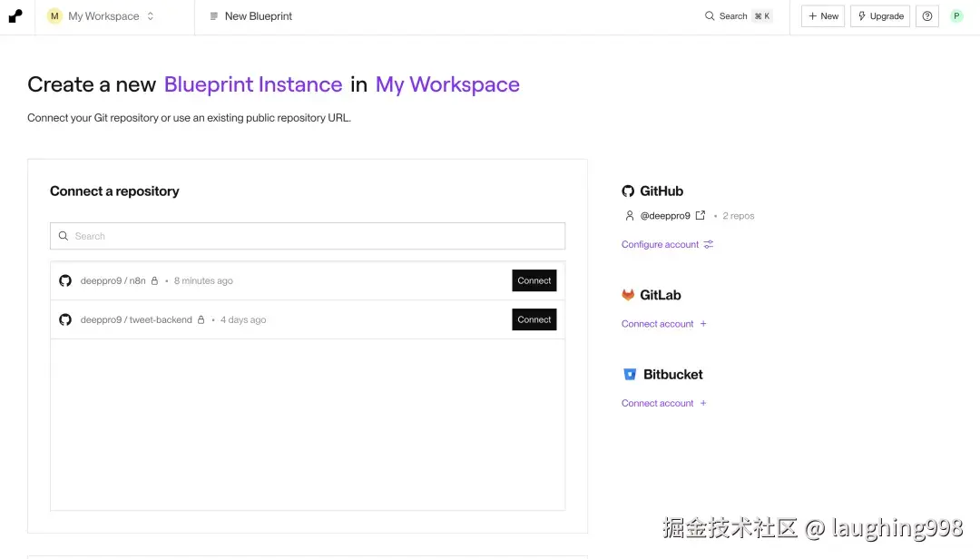
Task: Click the Upgrade button
Action: [x=880, y=16]
